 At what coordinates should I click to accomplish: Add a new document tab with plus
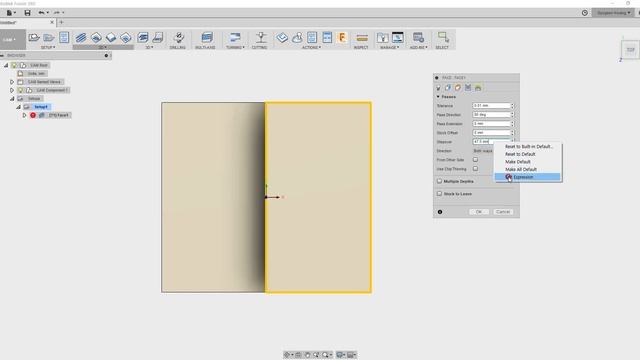pyautogui.click(x=61, y=22)
